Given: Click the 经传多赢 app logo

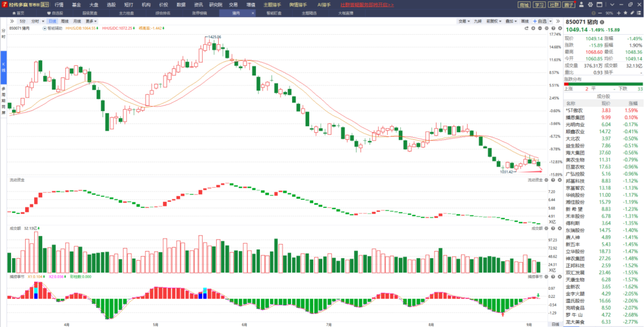Looking at the screenshot, I should point(4,5).
